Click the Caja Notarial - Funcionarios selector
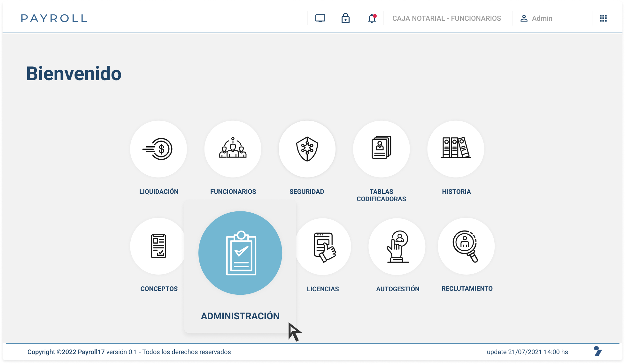625x364 pixels. [446, 19]
